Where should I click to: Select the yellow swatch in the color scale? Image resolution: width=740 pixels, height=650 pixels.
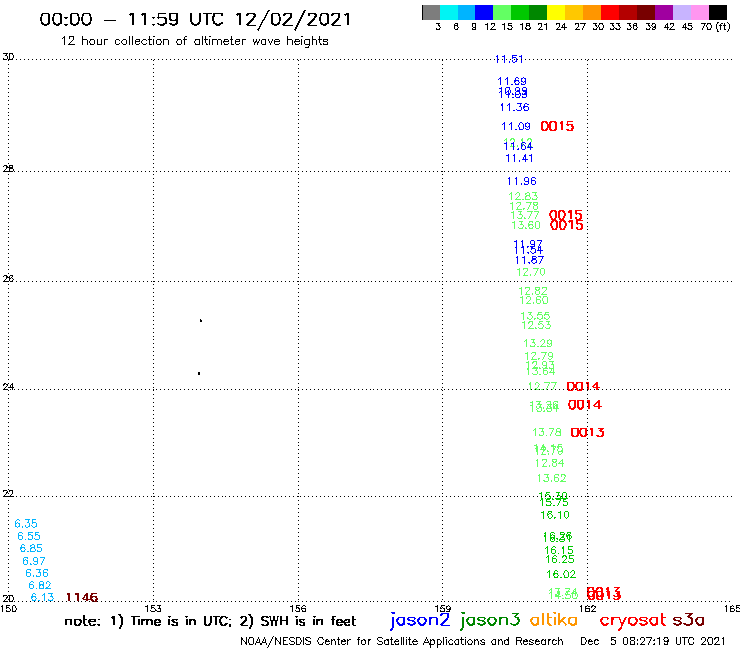[556, 12]
